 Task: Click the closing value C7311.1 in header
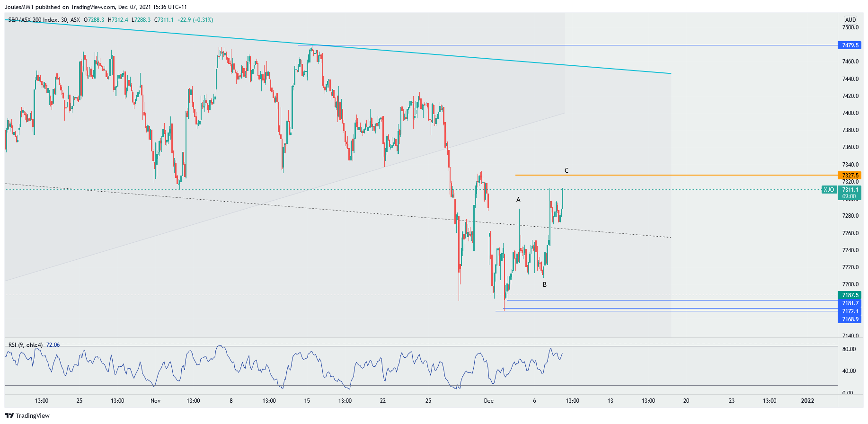pyautogui.click(x=164, y=20)
